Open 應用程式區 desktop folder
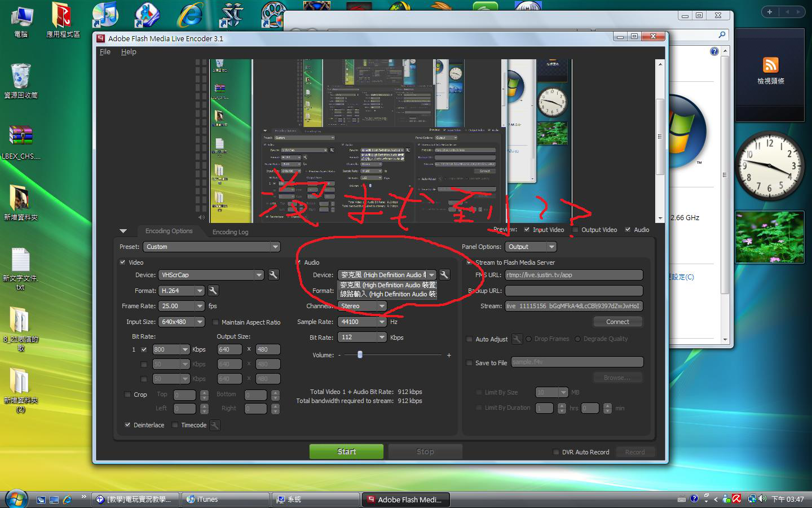This screenshot has width=812, height=508. tap(63, 20)
